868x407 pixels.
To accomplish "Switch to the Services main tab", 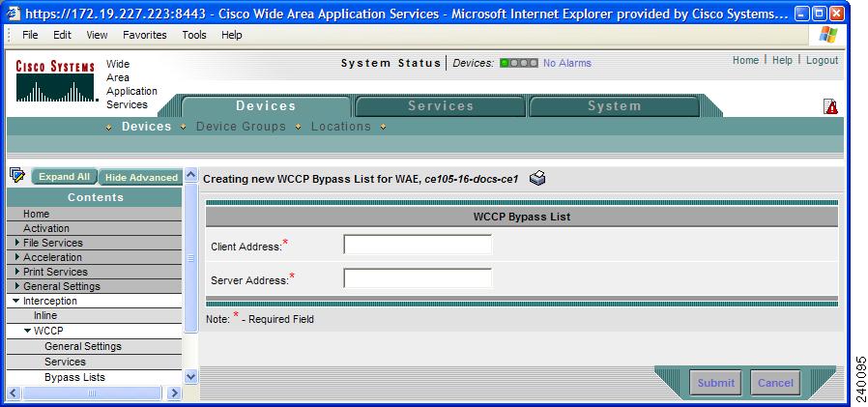I will [441, 106].
